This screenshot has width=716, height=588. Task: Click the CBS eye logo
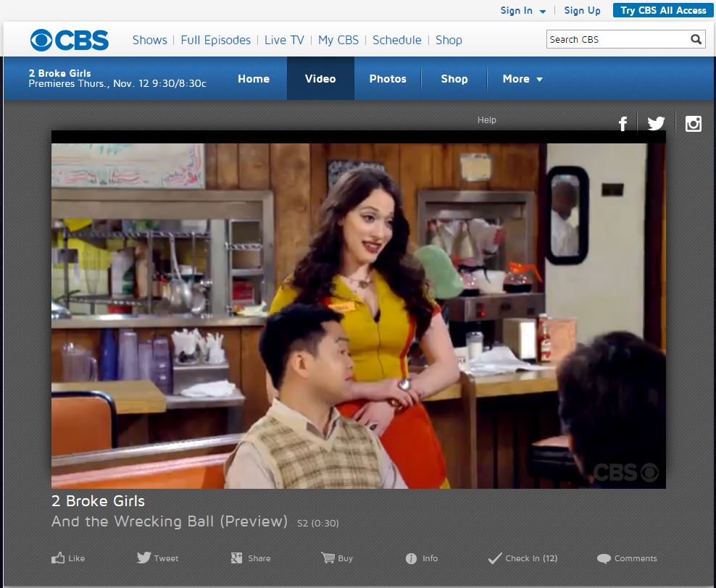70,40
